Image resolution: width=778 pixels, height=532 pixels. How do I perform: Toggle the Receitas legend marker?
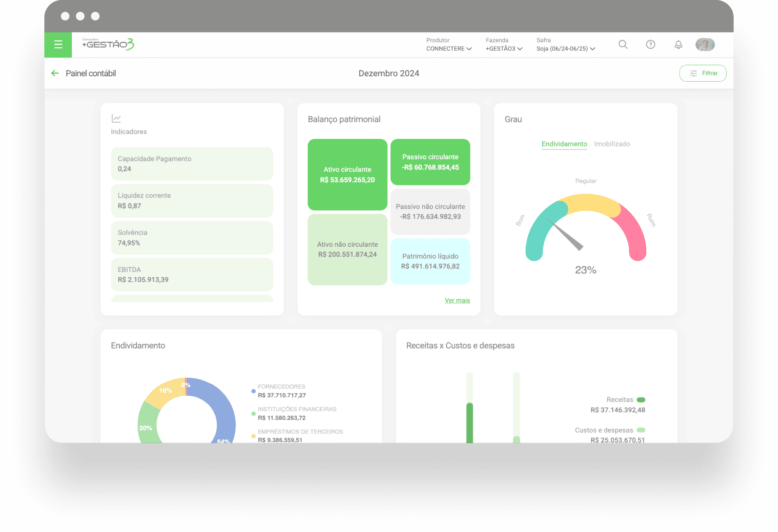point(641,400)
